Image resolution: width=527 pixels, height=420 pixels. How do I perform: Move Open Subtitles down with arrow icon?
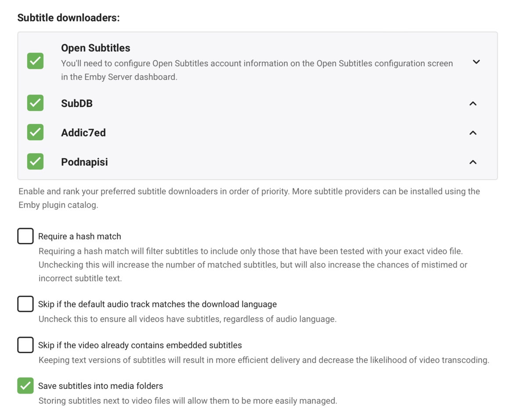pos(476,62)
